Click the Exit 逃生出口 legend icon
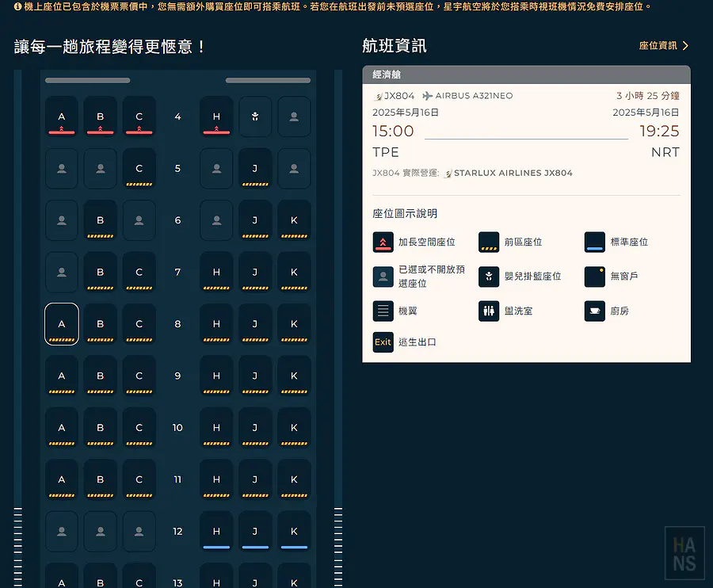 point(383,342)
